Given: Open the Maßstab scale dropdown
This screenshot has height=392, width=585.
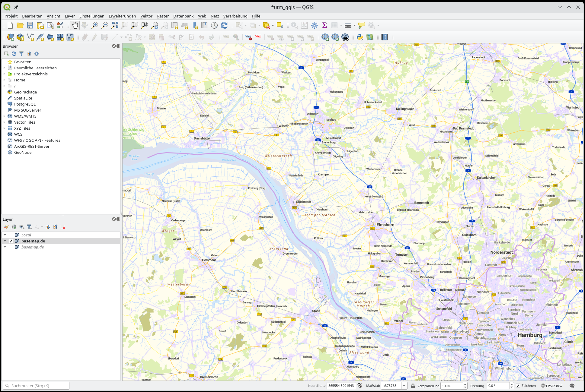Looking at the screenshot, I should [404, 386].
